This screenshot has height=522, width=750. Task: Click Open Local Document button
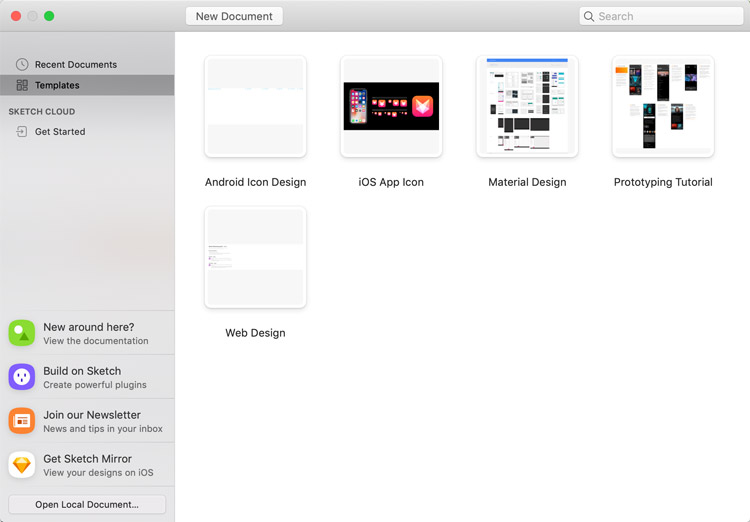(x=87, y=504)
